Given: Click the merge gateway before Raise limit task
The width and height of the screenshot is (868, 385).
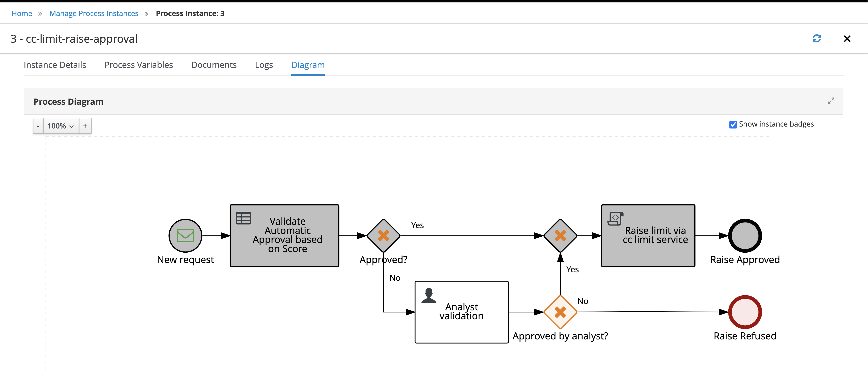Looking at the screenshot, I should pyautogui.click(x=560, y=236).
